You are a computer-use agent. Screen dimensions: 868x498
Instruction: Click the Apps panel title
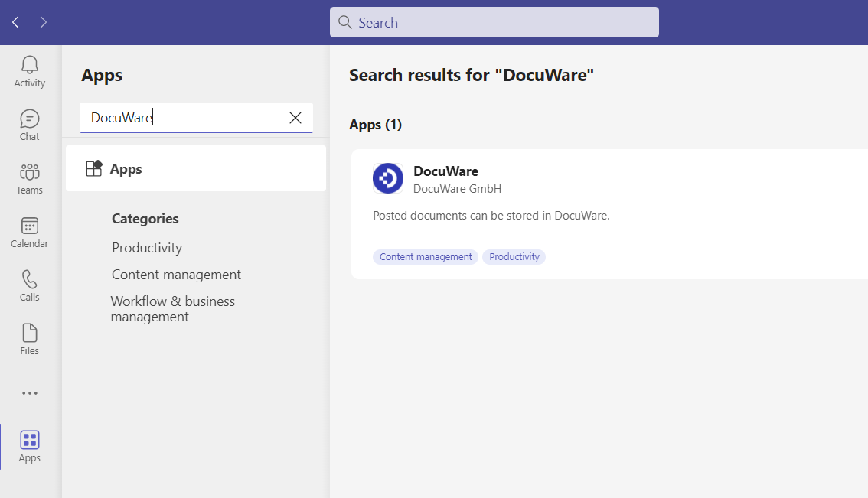102,75
